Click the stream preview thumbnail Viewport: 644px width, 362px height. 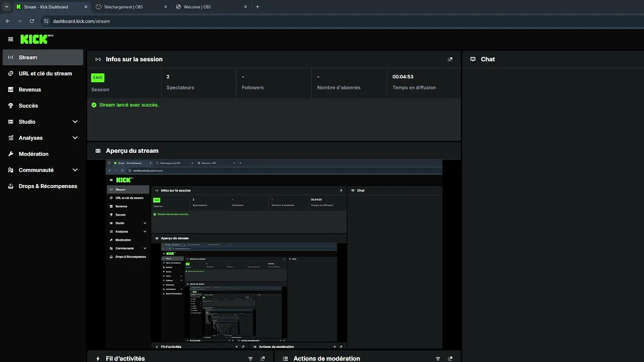click(x=274, y=254)
